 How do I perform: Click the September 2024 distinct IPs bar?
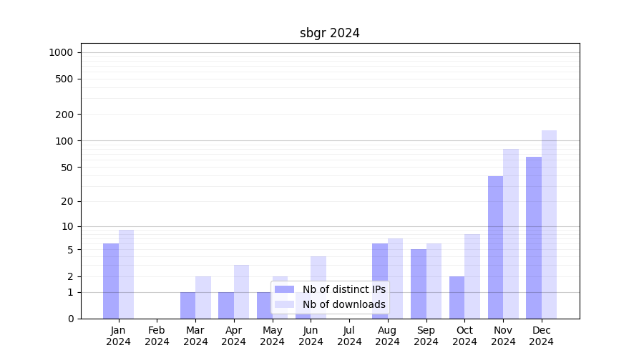coord(419,284)
